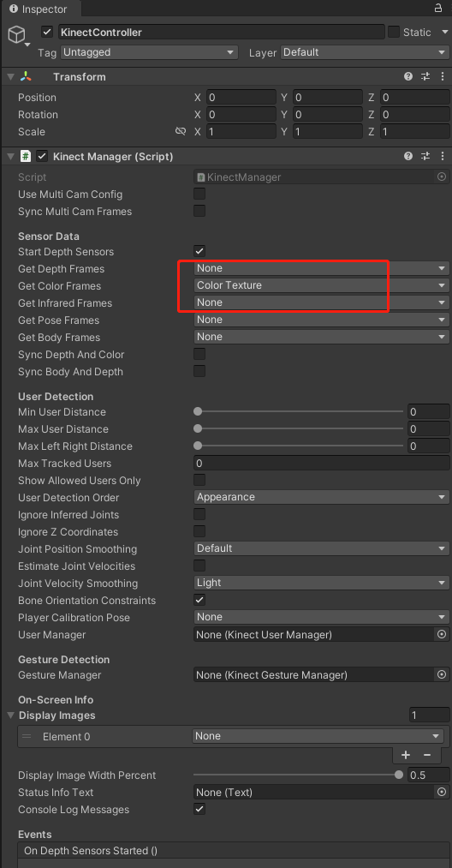This screenshot has height=868, width=452.
Task: Click Kinect Manager script hash icon
Action: coord(26,156)
